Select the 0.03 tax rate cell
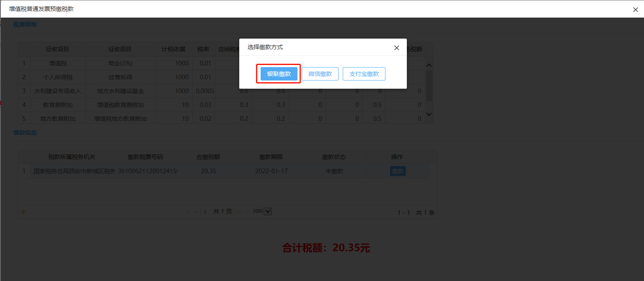This screenshot has width=644, height=281. click(203, 105)
